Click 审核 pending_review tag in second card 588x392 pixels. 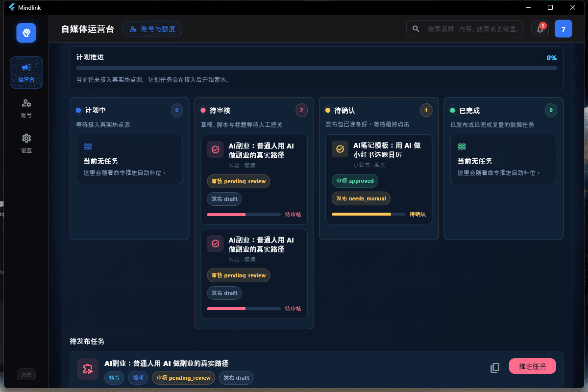[x=239, y=275]
